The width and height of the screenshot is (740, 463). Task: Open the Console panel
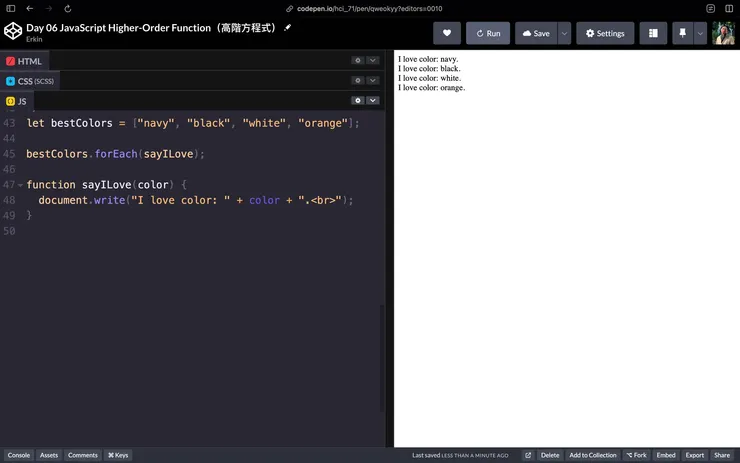click(x=18, y=455)
